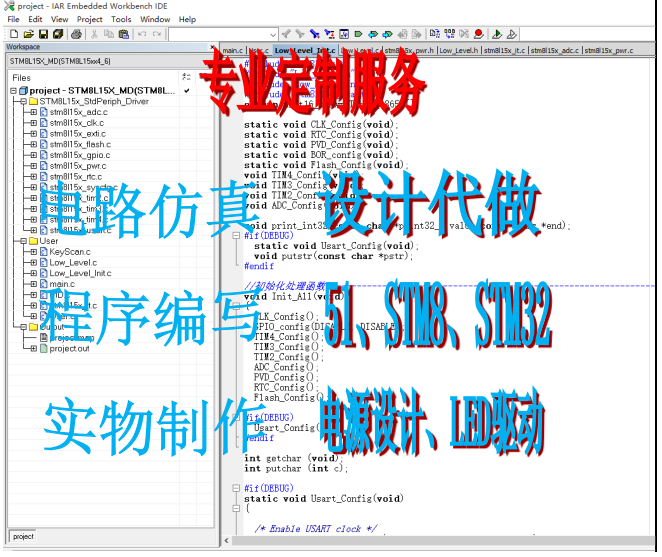662x557 pixels.
Task: Collapse the STM8L15x_StdPeriph_Driver folder
Action: (24, 101)
